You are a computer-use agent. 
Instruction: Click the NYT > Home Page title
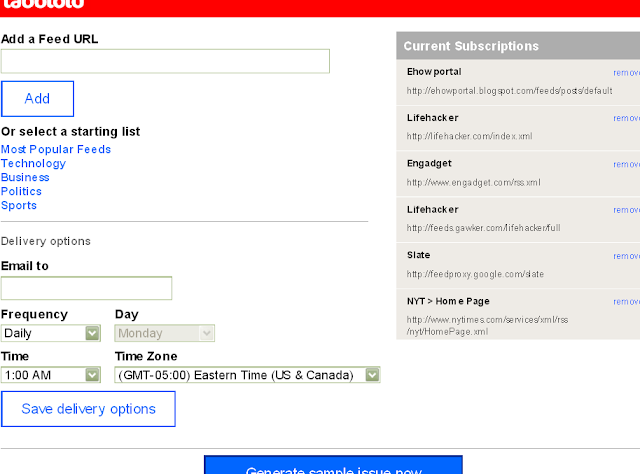click(x=448, y=301)
